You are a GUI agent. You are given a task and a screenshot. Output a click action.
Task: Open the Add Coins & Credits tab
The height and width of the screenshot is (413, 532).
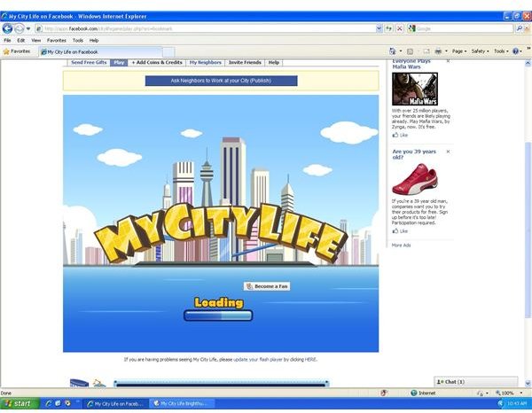pos(157,62)
